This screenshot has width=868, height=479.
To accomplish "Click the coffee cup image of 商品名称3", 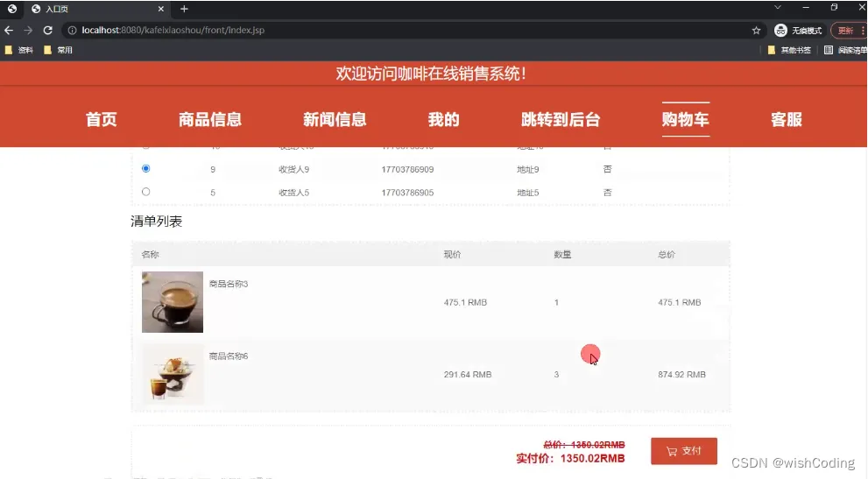I will coord(173,302).
